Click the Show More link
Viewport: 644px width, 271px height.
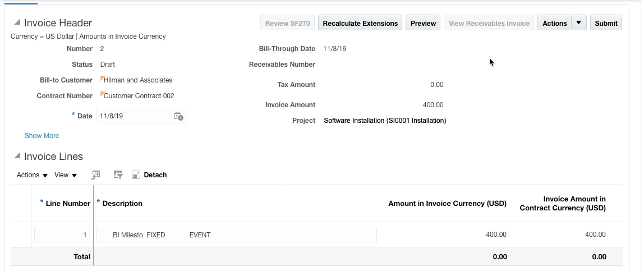pyautogui.click(x=42, y=136)
